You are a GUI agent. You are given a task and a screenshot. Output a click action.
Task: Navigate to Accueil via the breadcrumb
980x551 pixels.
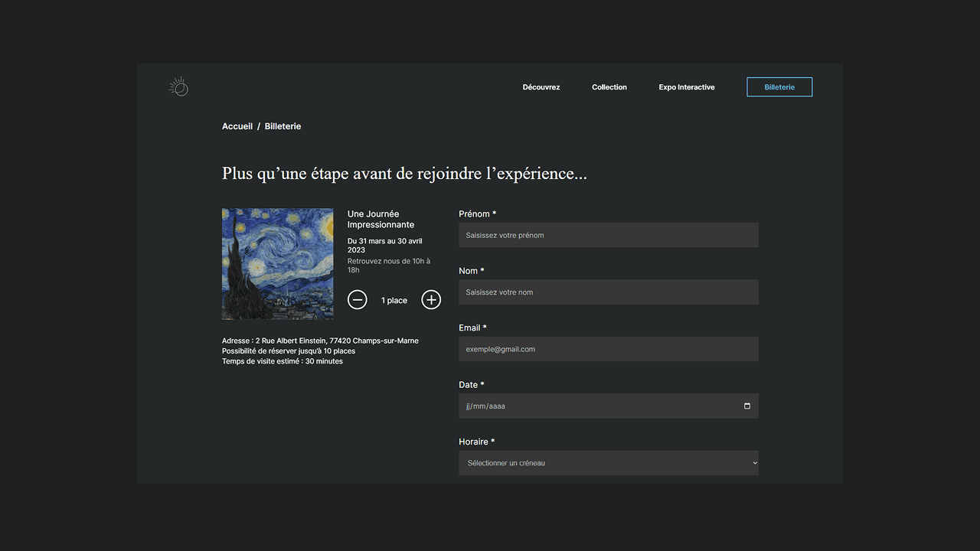coord(237,126)
